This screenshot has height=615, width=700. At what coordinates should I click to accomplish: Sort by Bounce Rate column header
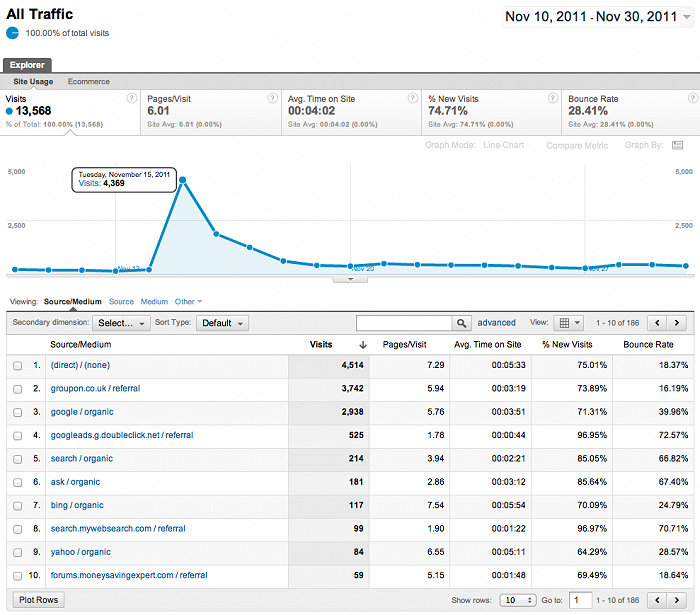(648, 345)
